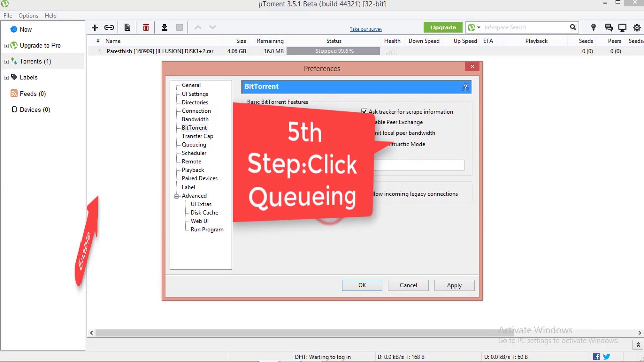The height and width of the screenshot is (362, 644).
Task: Click into the Infospace Search field
Action: (525, 27)
